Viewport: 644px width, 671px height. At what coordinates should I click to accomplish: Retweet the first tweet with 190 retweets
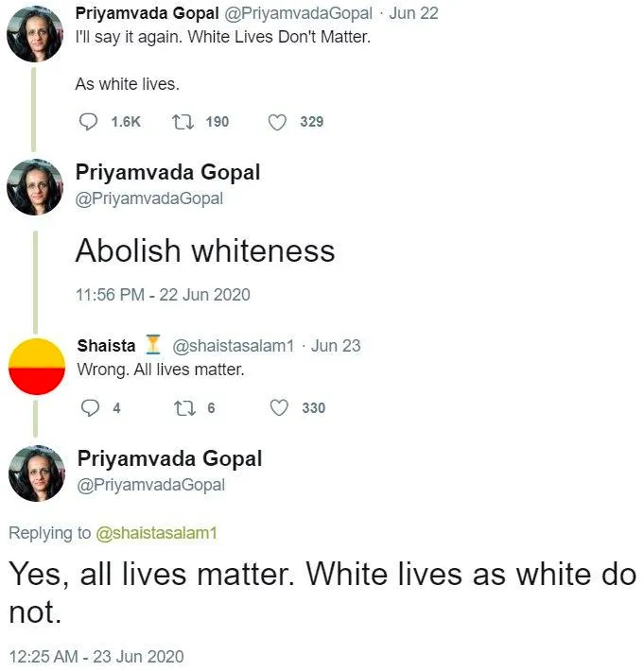tap(183, 122)
